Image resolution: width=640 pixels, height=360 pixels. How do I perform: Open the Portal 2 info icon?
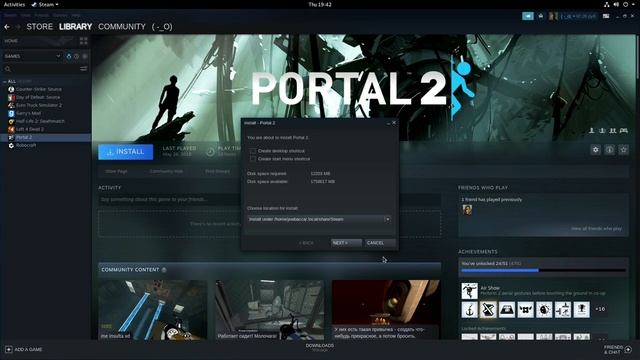[x=609, y=150]
